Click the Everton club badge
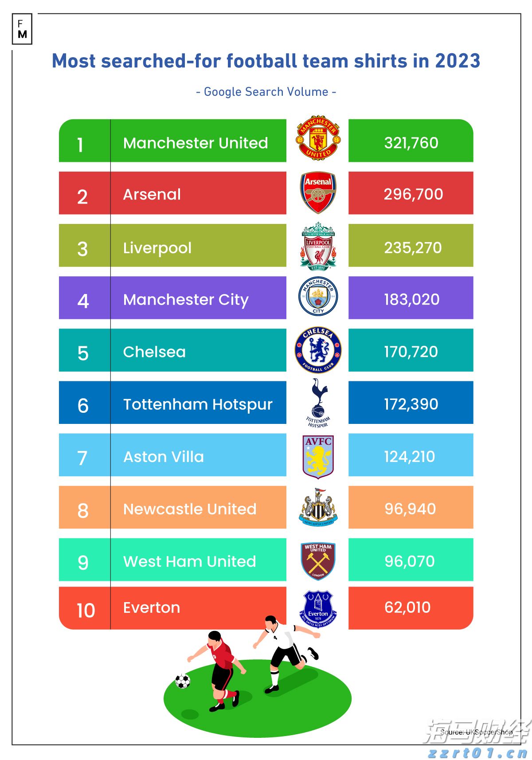Image resolution: width=532 pixels, height=760 pixels. (318, 608)
